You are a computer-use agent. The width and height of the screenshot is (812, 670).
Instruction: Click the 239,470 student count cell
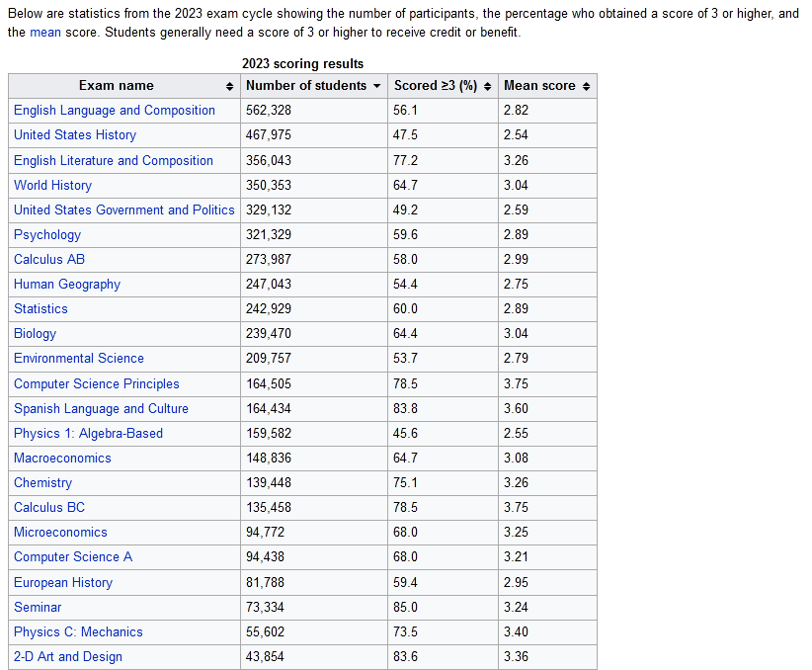point(314,334)
